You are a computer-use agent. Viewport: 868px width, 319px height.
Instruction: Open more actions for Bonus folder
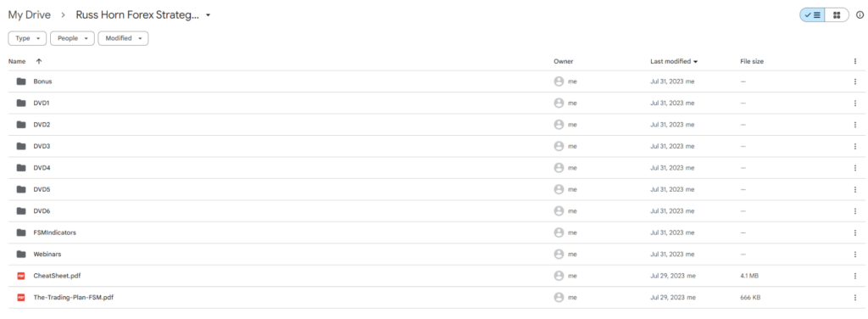[855, 81]
